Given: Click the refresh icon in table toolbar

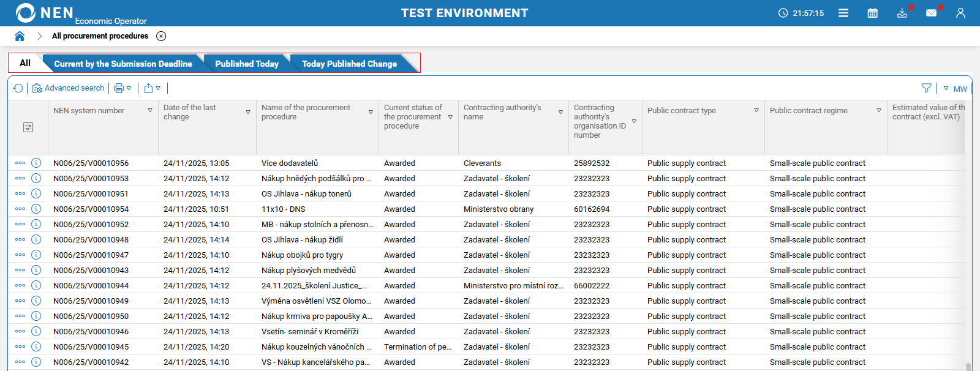Looking at the screenshot, I should pyautogui.click(x=18, y=88).
